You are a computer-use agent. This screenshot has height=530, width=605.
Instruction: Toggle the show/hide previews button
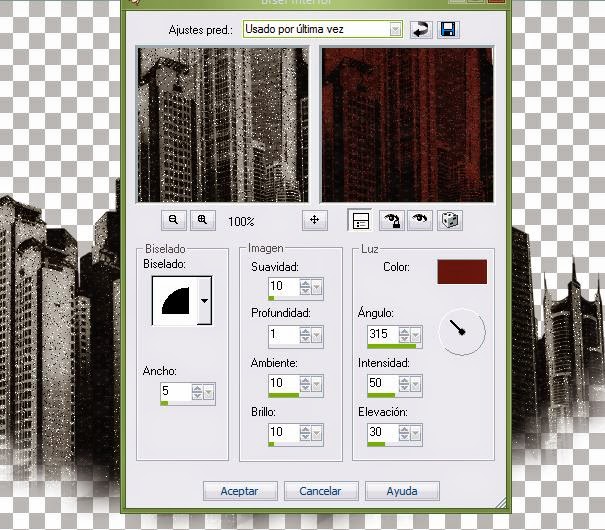pyautogui.click(x=360, y=221)
